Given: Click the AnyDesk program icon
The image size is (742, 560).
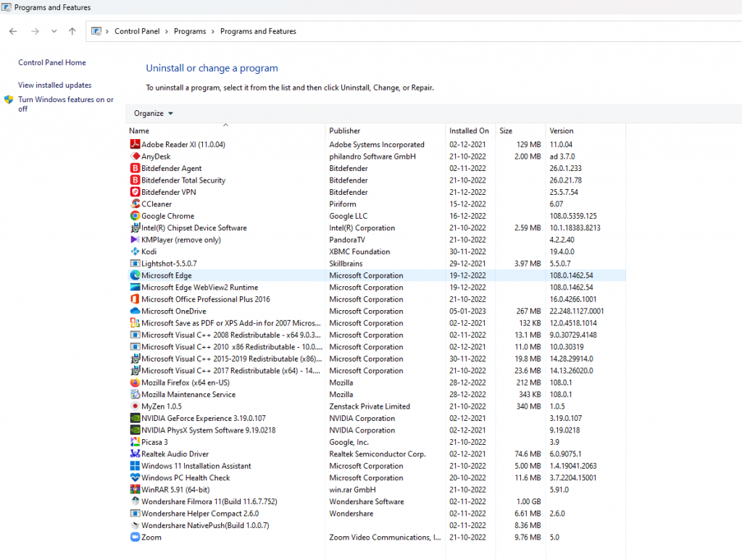Looking at the screenshot, I should pyautogui.click(x=135, y=156).
